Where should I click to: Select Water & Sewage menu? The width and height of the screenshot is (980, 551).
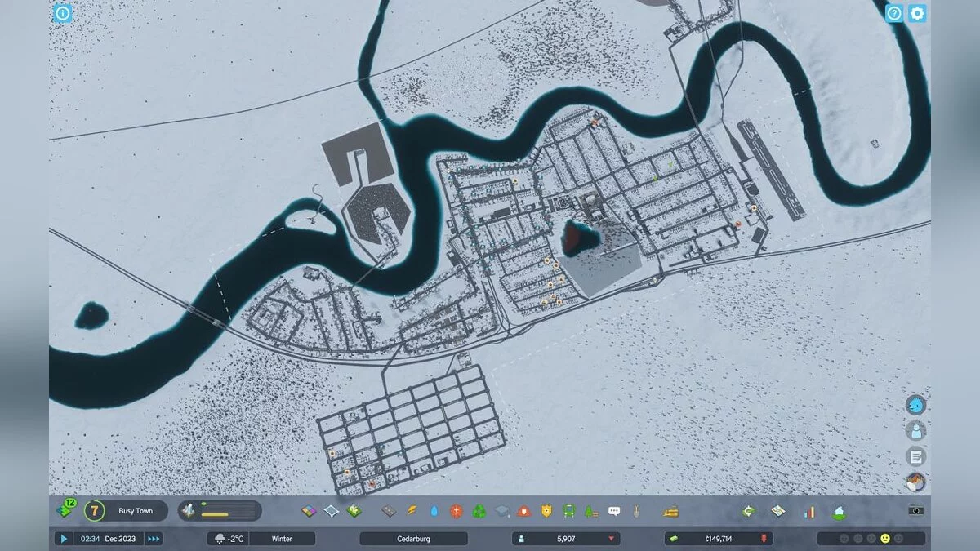[x=434, y=512]
